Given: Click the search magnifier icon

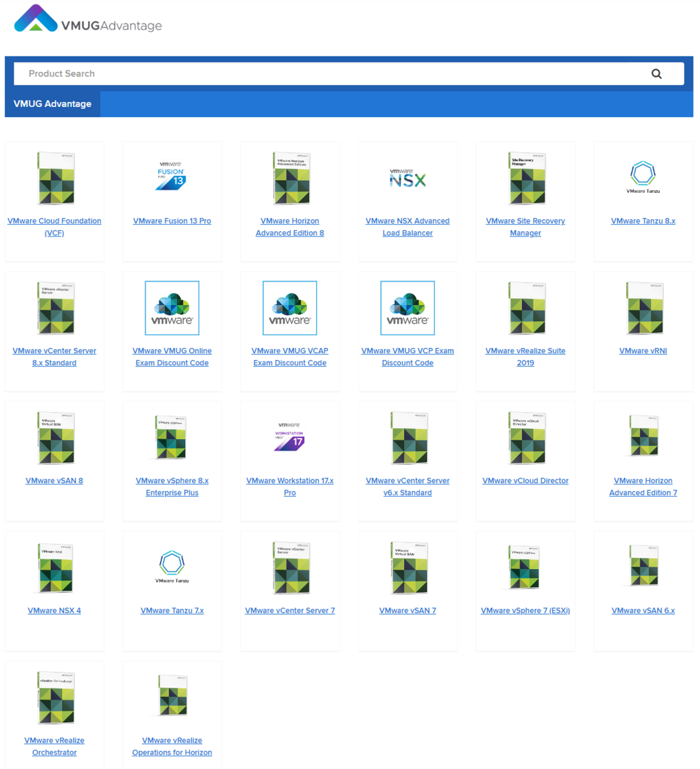Looking at the screenshot, I should tap(656, 74).
